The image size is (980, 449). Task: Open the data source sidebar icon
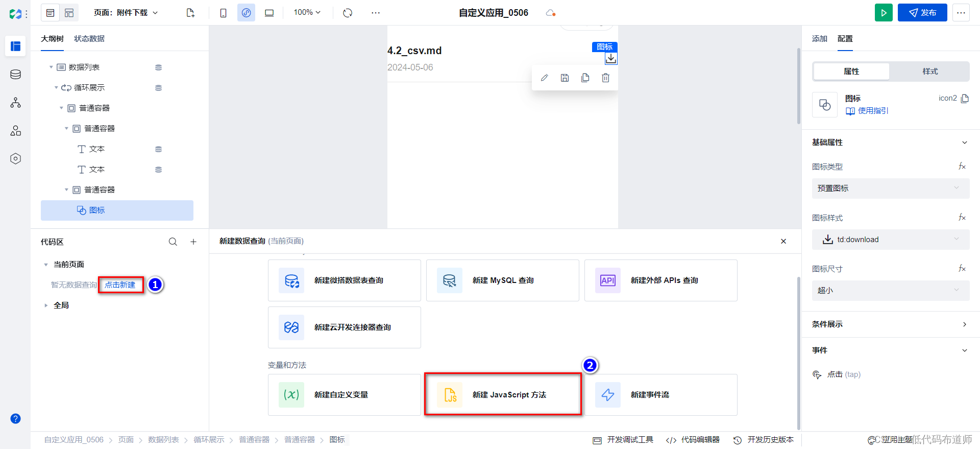[16, 75]
